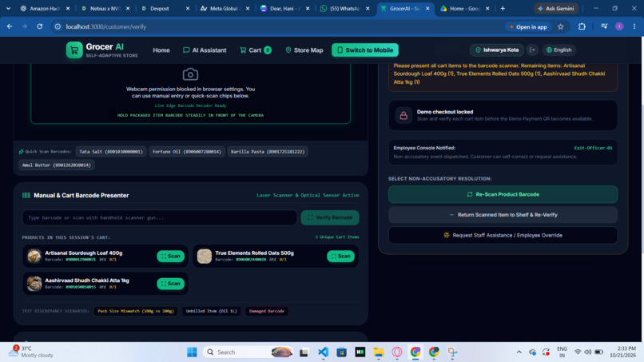Click the Grocer AI cart logo icon
This screenshot has width=644, height=362.
click(74, 50)
